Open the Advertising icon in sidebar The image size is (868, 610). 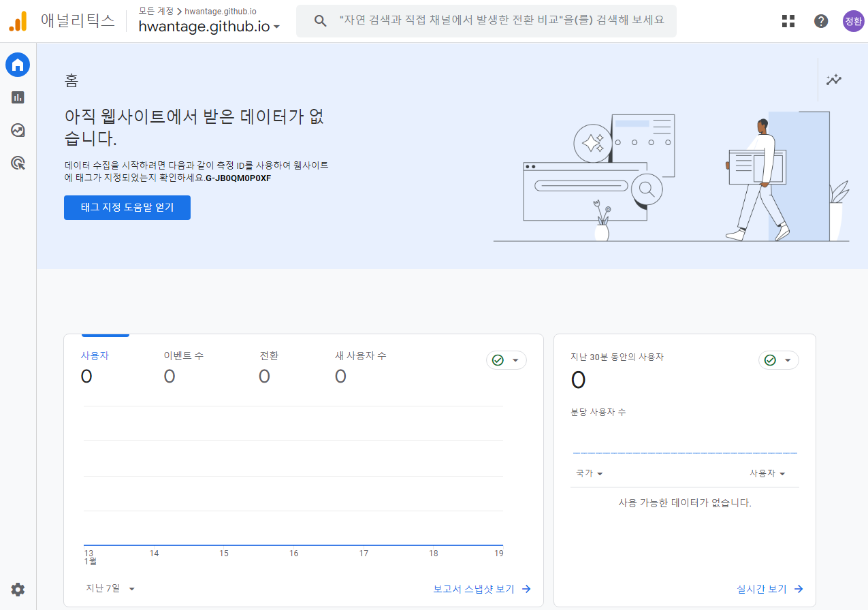pyautogui.click(x=18, y=163)
